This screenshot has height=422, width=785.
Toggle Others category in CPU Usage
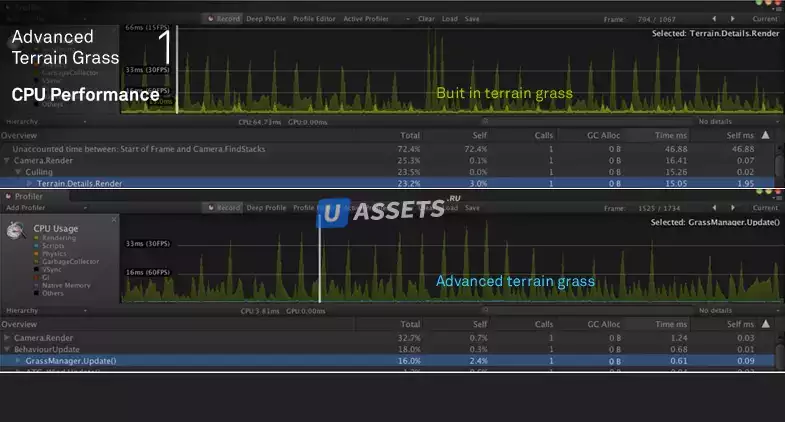[x=49, y=293]
